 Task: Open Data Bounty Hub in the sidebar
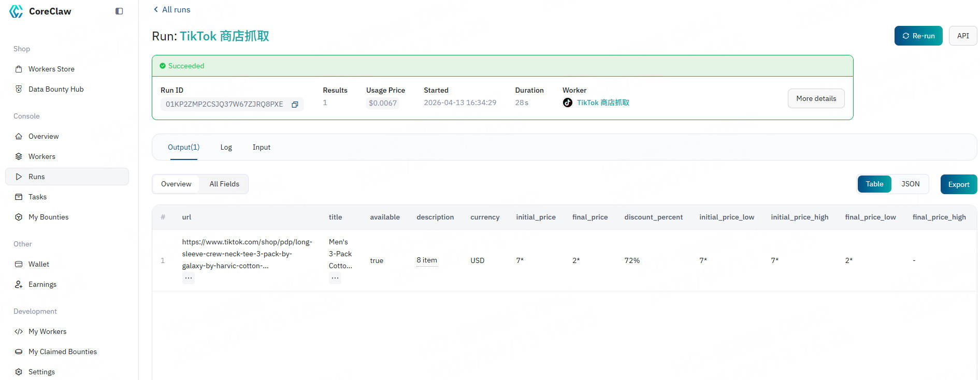coord(55,89)
